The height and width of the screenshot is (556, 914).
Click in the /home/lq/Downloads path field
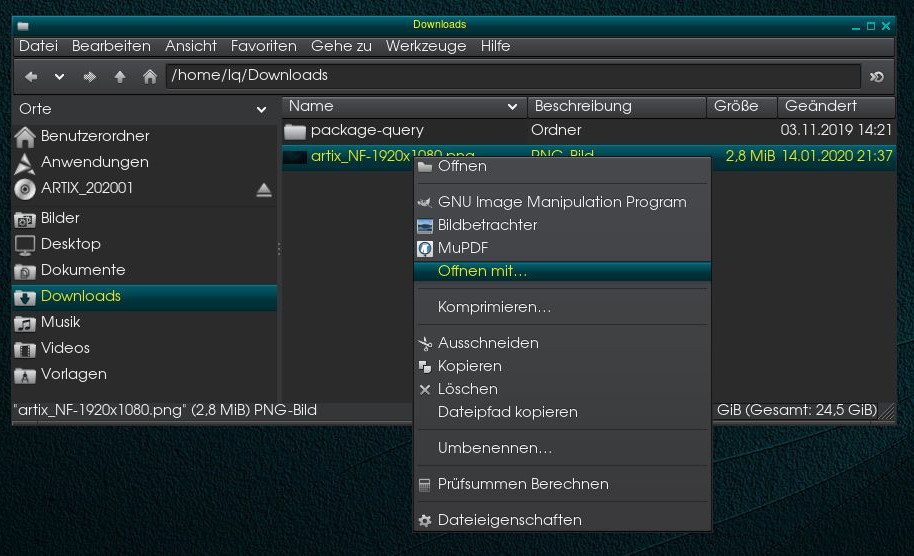(x=510, y=76)
